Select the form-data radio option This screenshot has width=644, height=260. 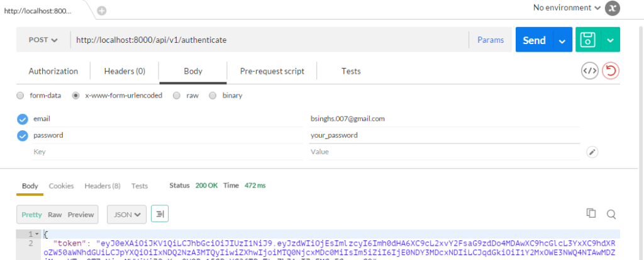(21, 96)
